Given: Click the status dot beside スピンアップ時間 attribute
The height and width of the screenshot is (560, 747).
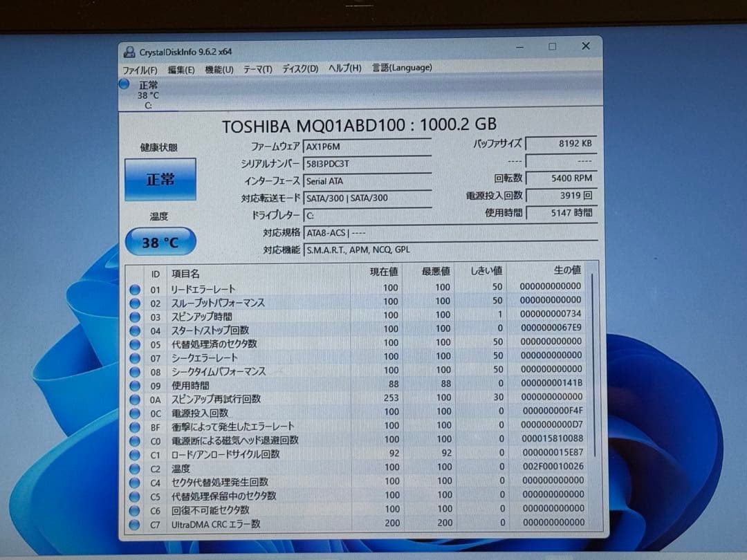Looking at the screenshot, I should click(134, 316).
